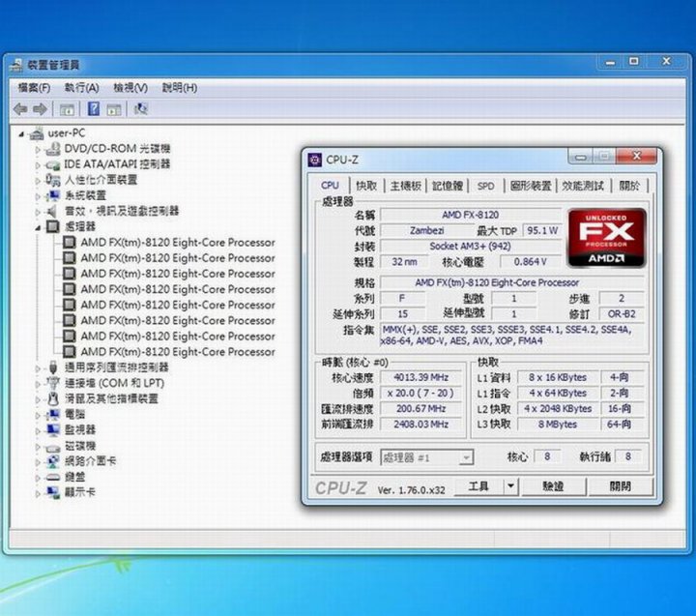The height and width of the screenshot is (616, 696).
Task: Open the 檢視(V) menu
Action: pos(130,88)
